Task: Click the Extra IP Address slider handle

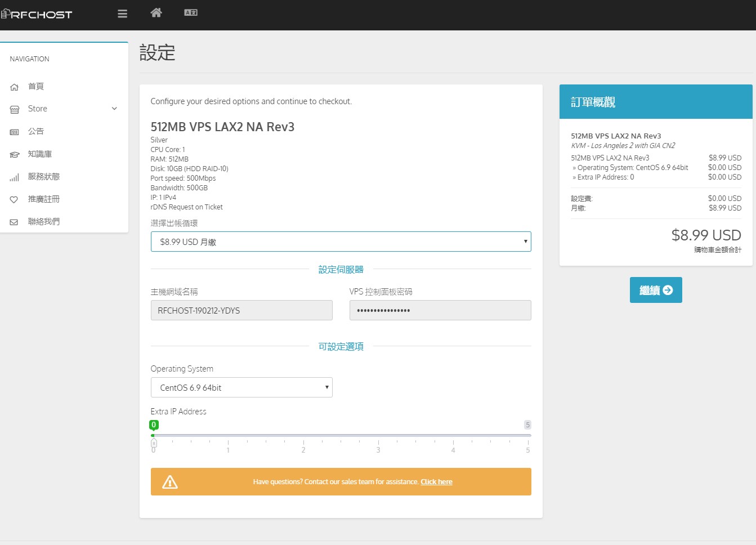Action: (x=154, y=444)
